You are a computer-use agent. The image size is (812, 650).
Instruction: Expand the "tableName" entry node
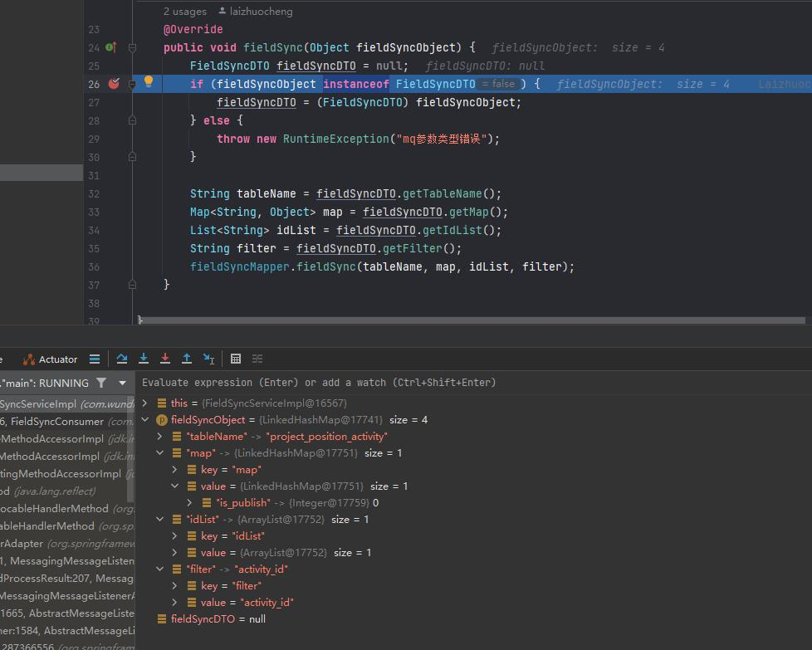point(160,436)
